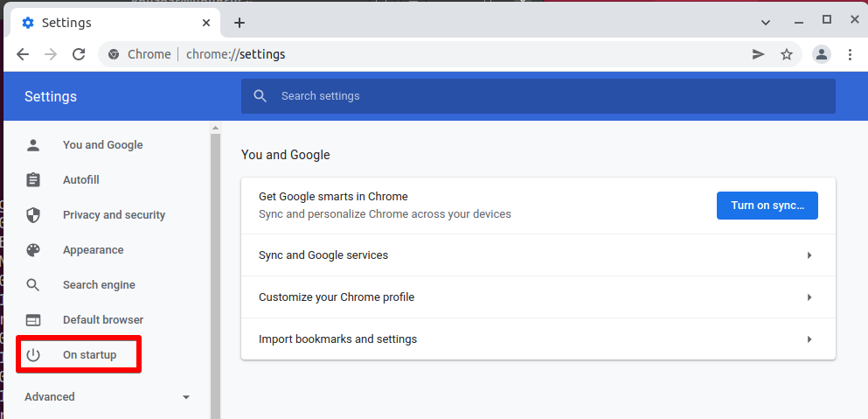This screenshot has height=419, width=868.
Task: Focus the Search settings field
Action: pos(538,96)
